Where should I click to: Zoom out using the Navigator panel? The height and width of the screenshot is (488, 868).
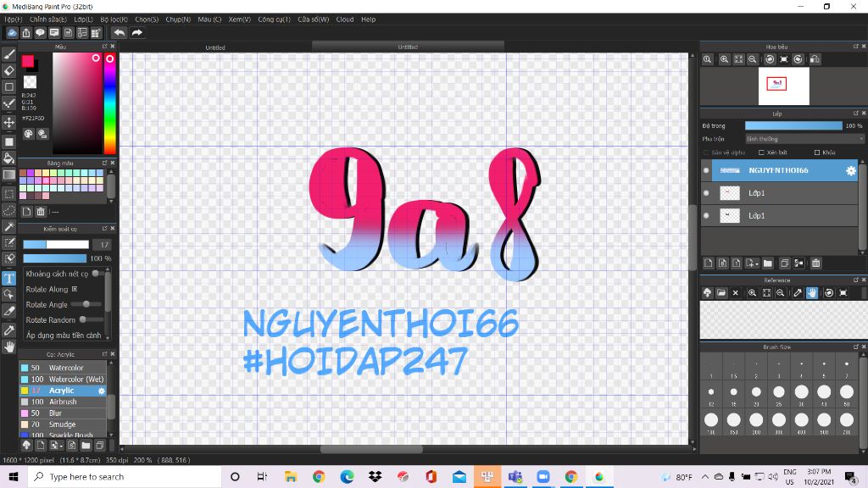click(753, 59)
